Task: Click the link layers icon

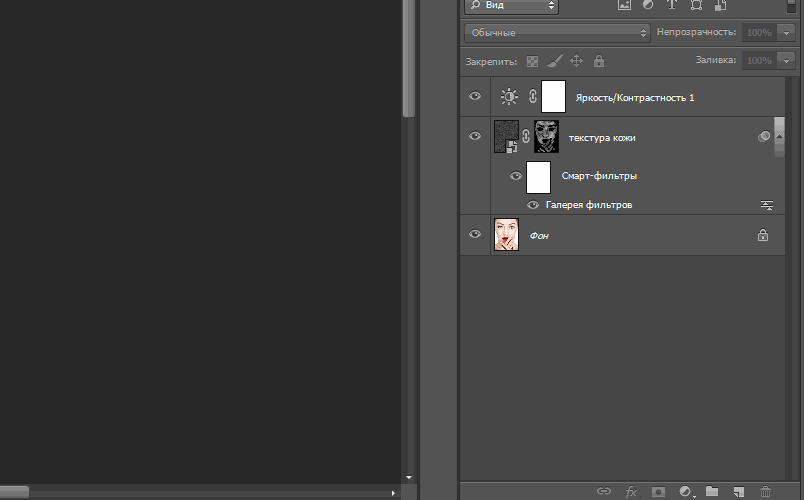Action: [x=603, y=492]
